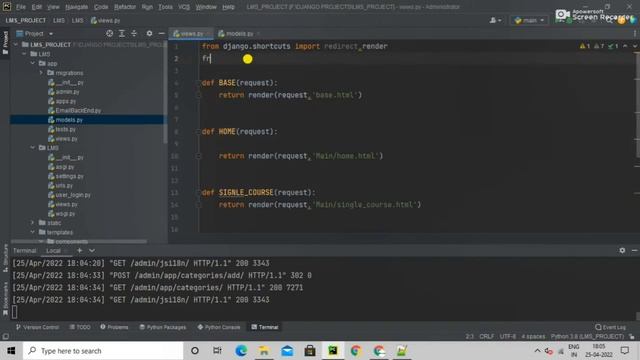640x360 pixels.
Task: Click the collapse all icon in Project panel
Action: (134, 33)
